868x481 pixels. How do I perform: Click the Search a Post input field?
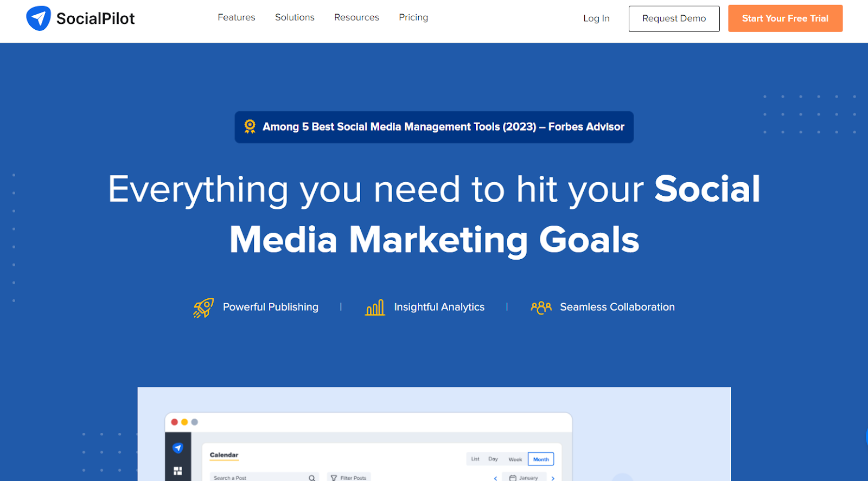click(264, 477)
